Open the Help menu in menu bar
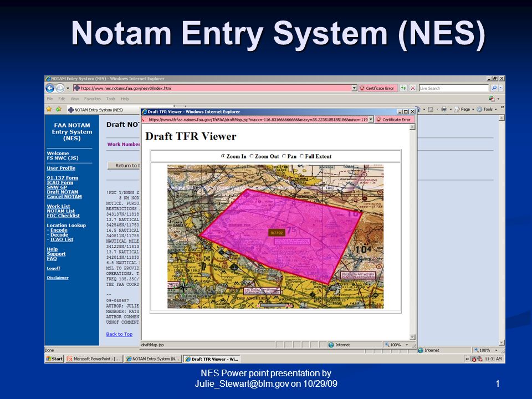532x399 pixels. pyautogui.click(x=125, y=99)
